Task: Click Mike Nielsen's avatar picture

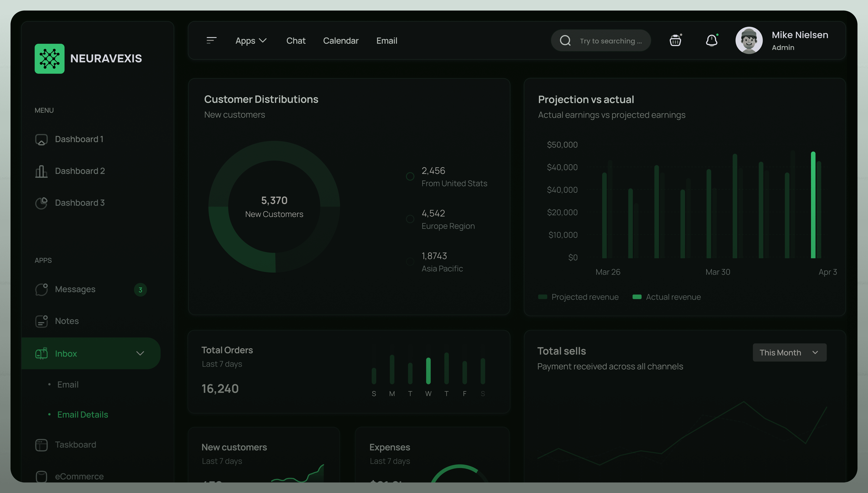Action: (x=749, y=40)
